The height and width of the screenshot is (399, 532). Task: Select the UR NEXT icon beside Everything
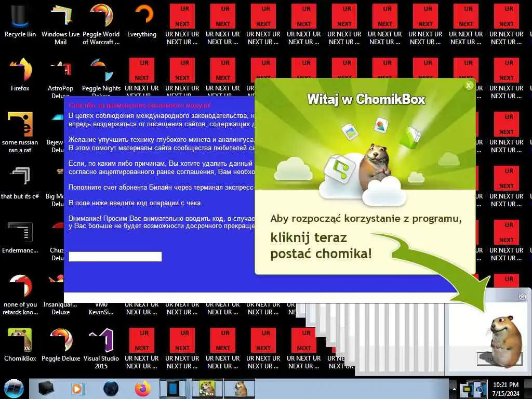[182, 24]
